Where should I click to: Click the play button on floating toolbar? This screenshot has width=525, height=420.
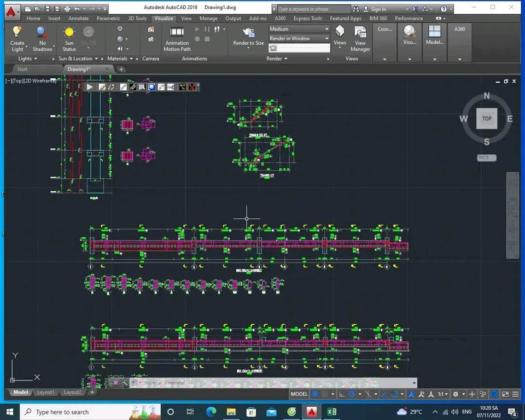pos(90,87)
